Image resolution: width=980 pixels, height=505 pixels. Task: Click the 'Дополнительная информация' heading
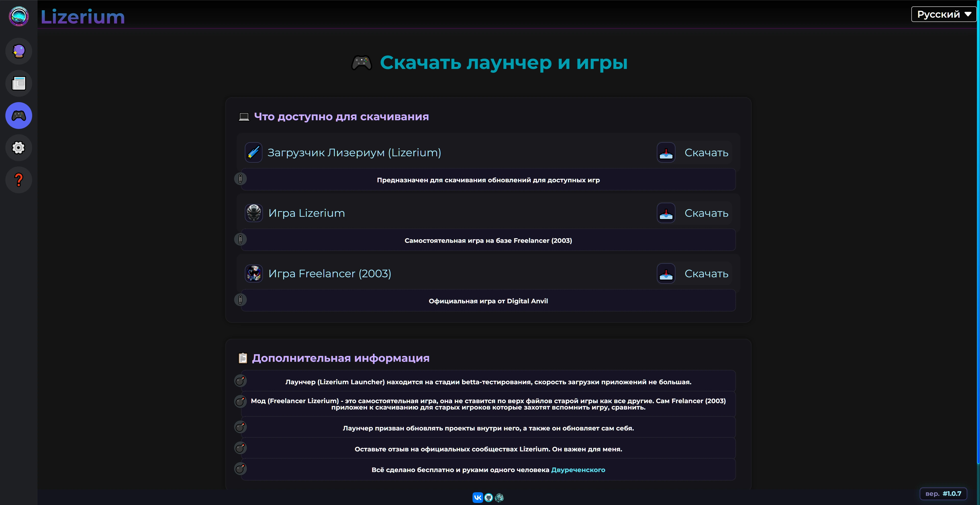click(x=341, y=358)
